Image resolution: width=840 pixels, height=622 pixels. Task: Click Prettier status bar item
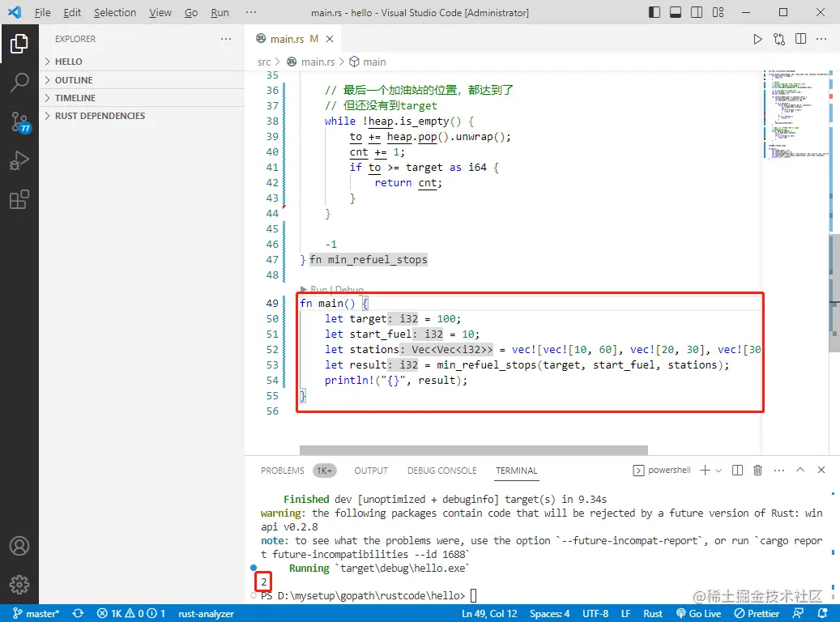[x=757, y=613]
